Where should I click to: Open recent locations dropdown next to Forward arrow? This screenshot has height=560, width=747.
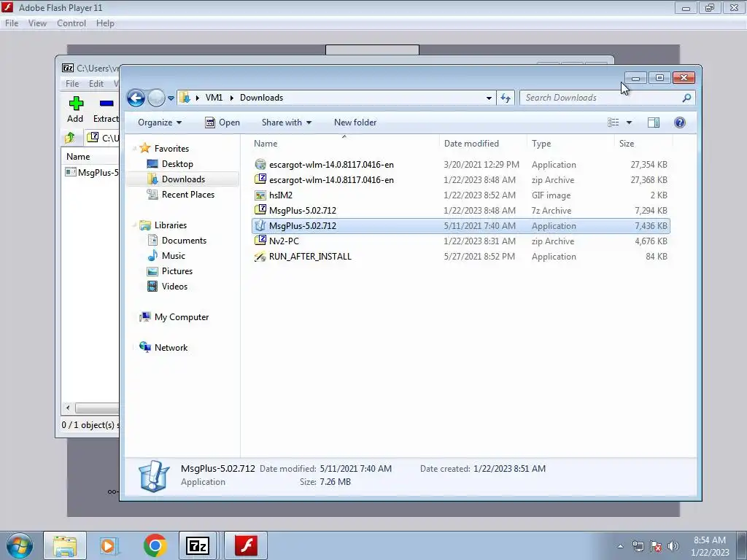pos(171,98)
